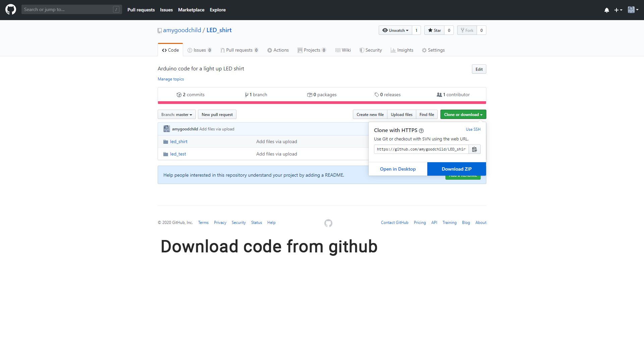This screenshot has height=362, width=644.
Task: Click the help icon beside Clone with HTTPS
Action: click(x=421, y=131)
